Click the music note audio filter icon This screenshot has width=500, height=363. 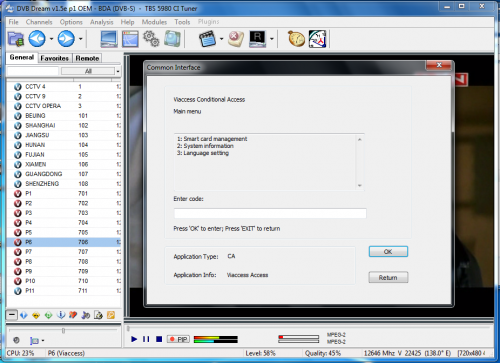coord(86,315)
